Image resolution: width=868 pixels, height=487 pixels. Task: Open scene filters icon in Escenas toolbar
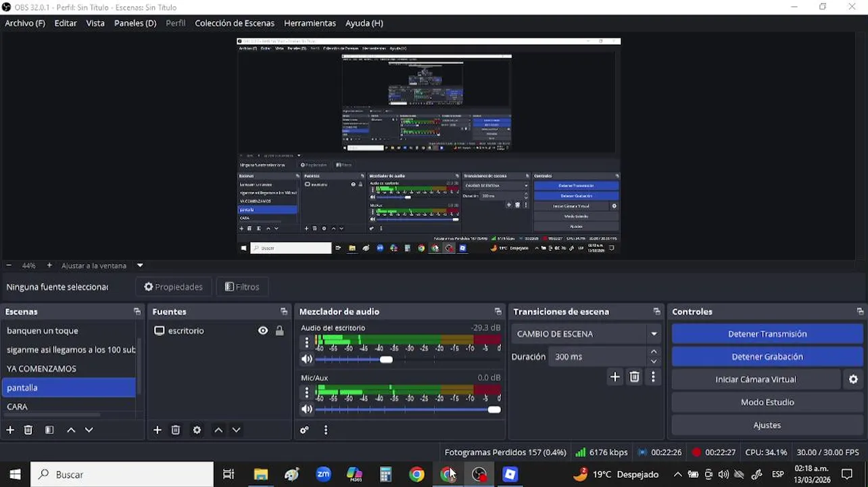click(x=49, y=430)
